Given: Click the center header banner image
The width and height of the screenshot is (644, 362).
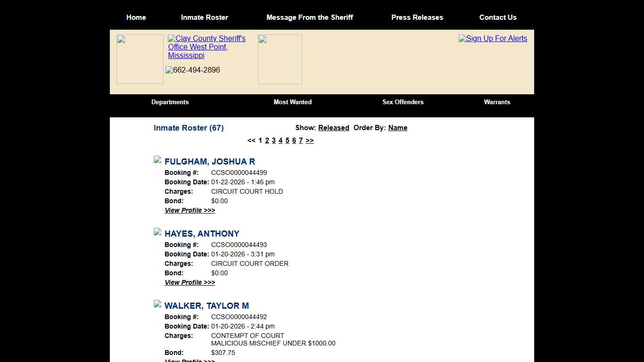Looking at the screenshot, I should point(280,59).
